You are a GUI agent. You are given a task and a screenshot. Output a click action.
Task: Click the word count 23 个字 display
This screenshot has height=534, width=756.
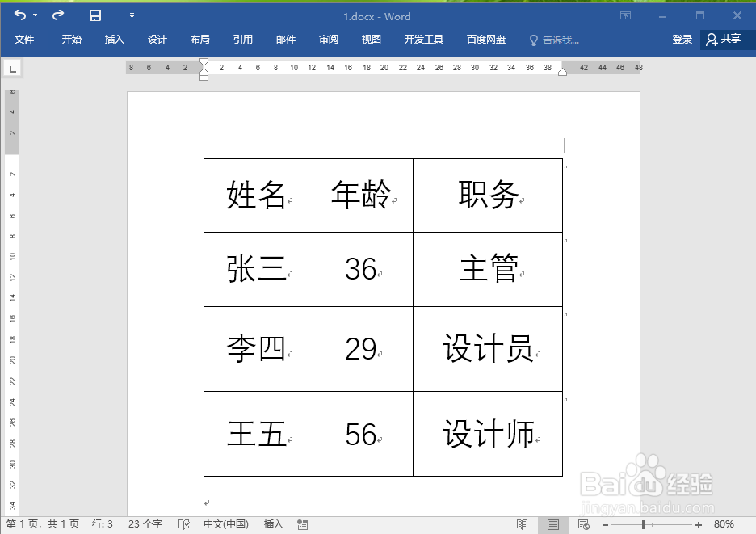tap(144, 523)
